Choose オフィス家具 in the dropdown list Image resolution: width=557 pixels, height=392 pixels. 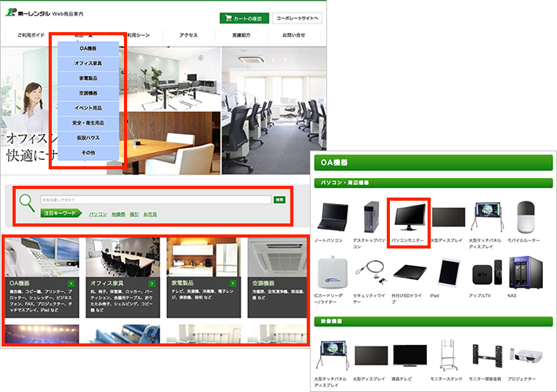point(89,64)
